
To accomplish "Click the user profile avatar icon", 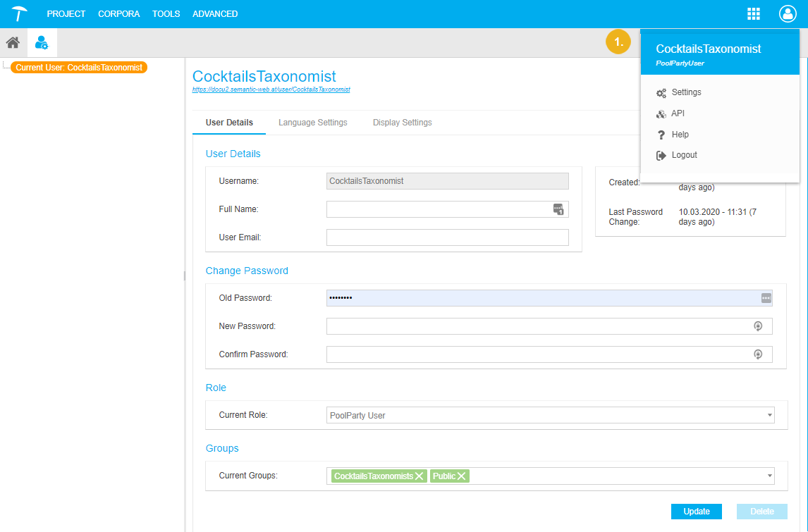I will pos(788,14).
